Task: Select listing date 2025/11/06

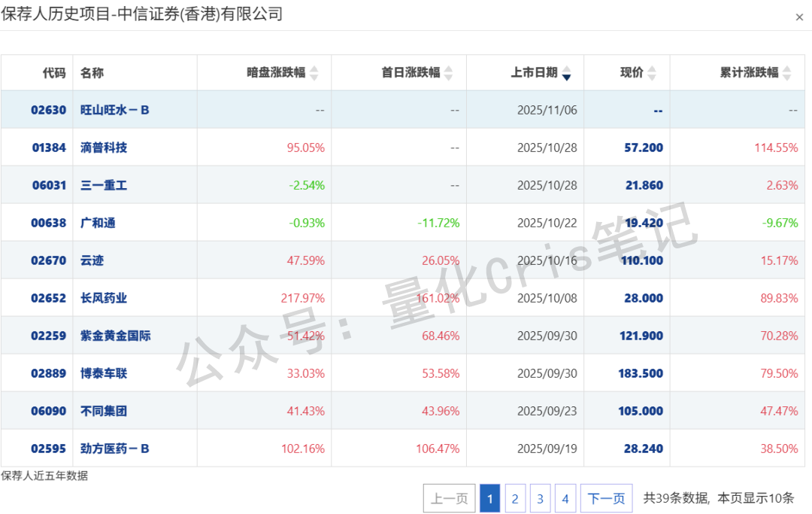Action: point(547,110)
